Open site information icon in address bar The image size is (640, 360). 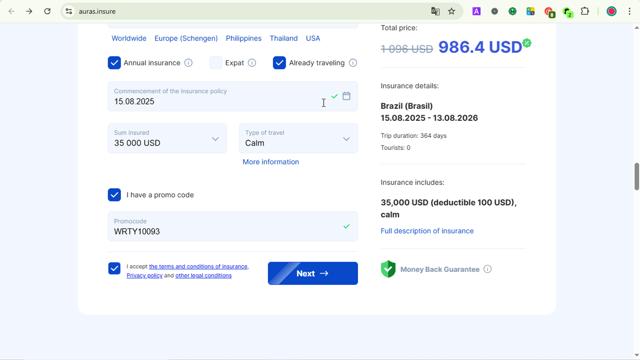tap(69, 11)
